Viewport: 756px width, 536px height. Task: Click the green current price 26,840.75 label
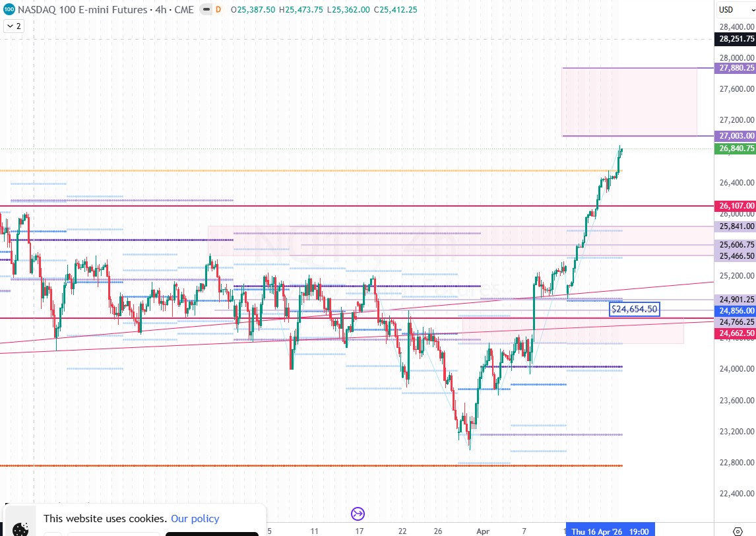tap(736, 149)
